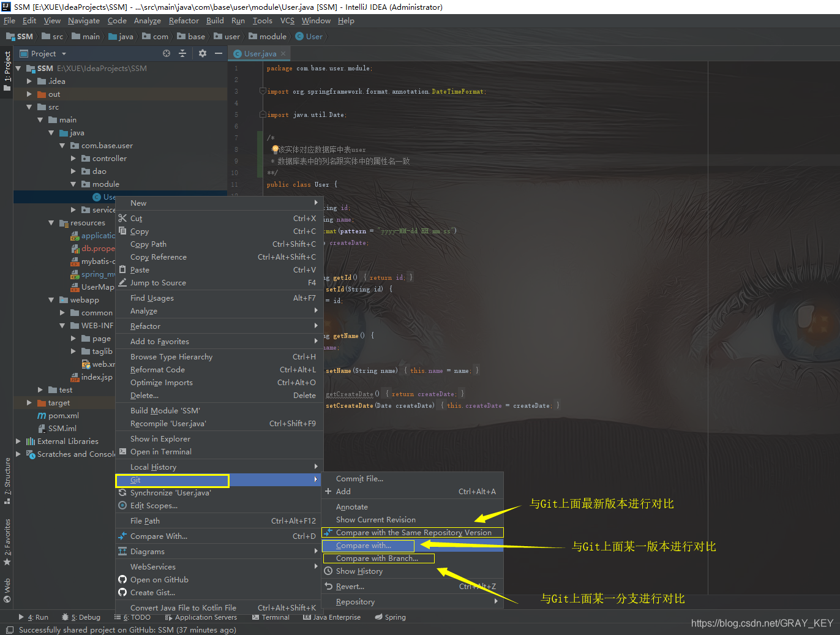Click the 'User' breadcrumb in navigation bar

[x=309, y=37]
